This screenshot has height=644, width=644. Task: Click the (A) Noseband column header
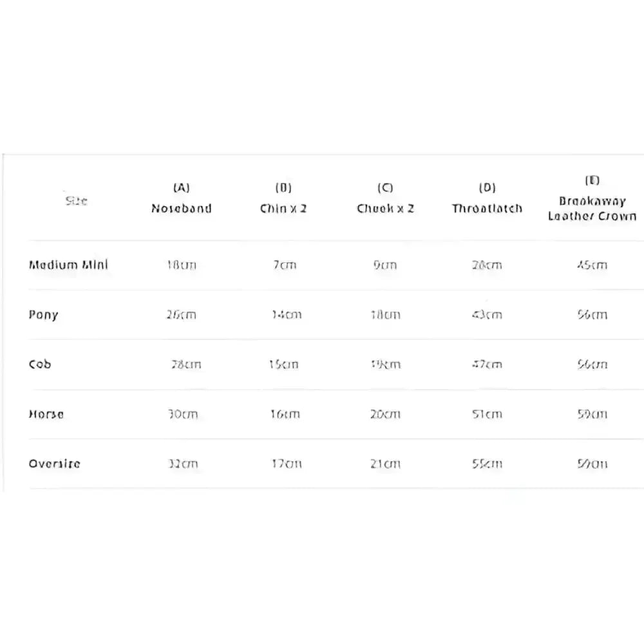pyautogui.click(x=181, y=199)
